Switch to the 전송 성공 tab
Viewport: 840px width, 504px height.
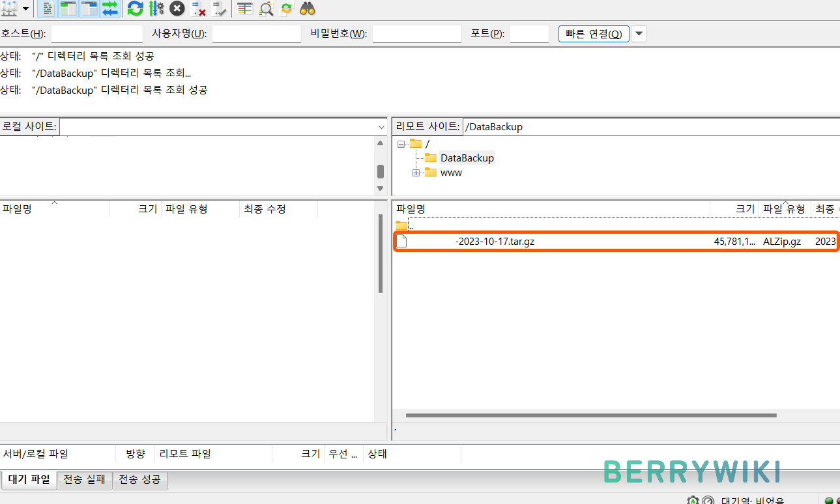tap(141, 481)
